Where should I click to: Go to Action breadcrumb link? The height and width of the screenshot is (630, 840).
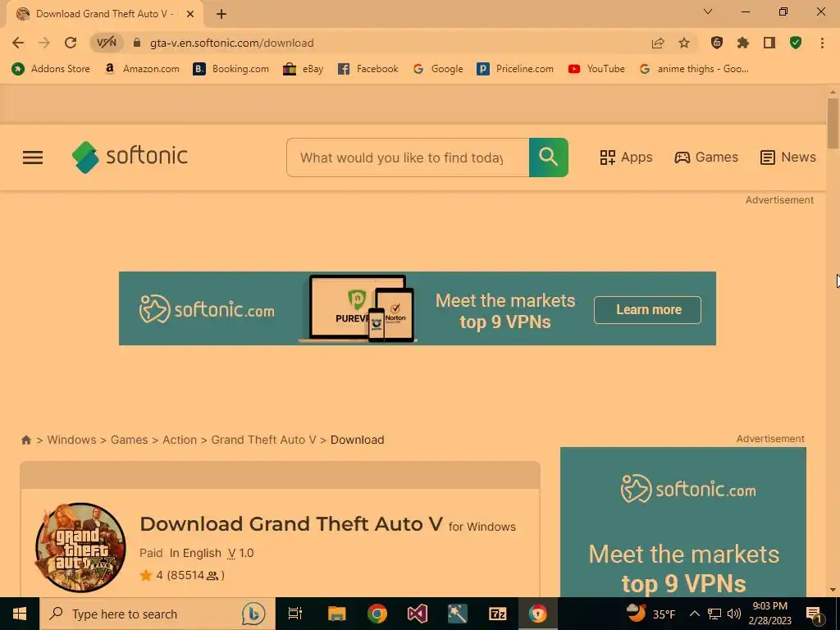click(x=180, y=440)
